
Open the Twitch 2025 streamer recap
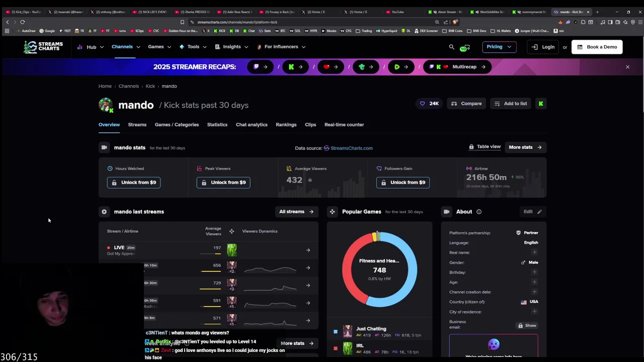click(x=261, y=67)
